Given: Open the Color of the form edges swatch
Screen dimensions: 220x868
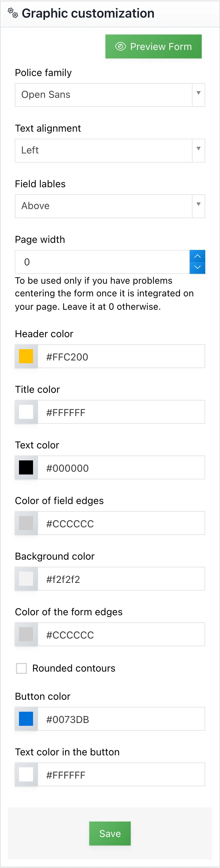Looking at the screenshot, I should [x=26, y=634].
